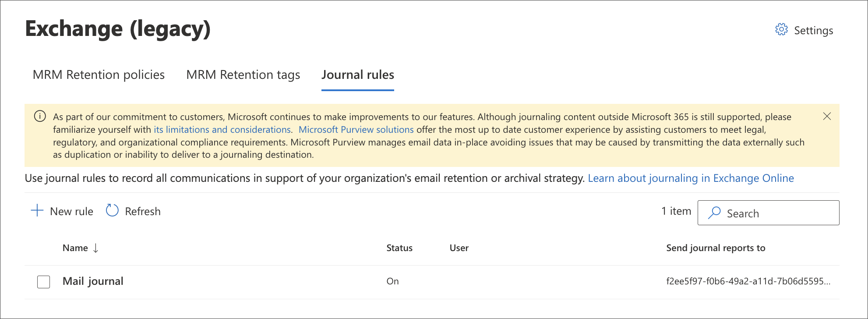Screen dimensions: 868x319
Task: Dismiss the yellow information banner
Action: [827, 116]
